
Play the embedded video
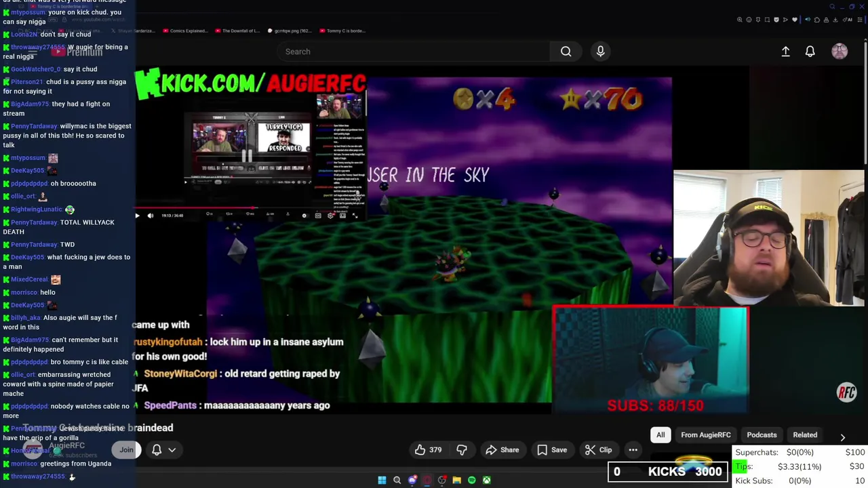point(137,216)
